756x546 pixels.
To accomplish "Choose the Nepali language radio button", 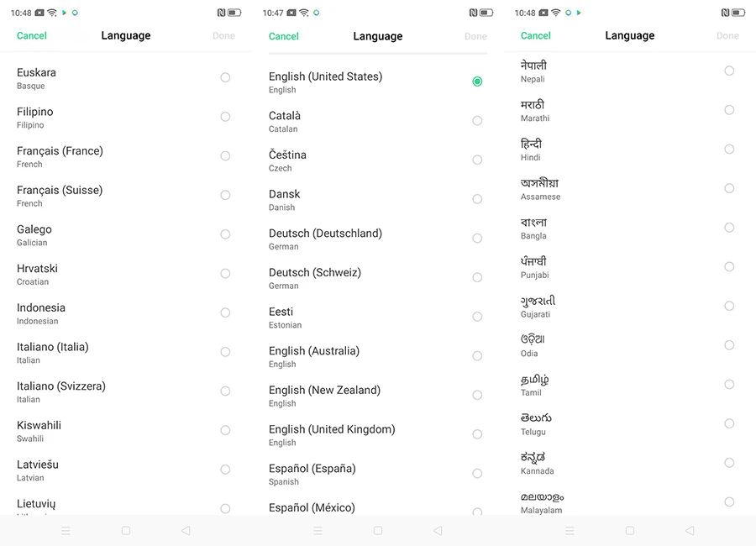I will 729,71.
